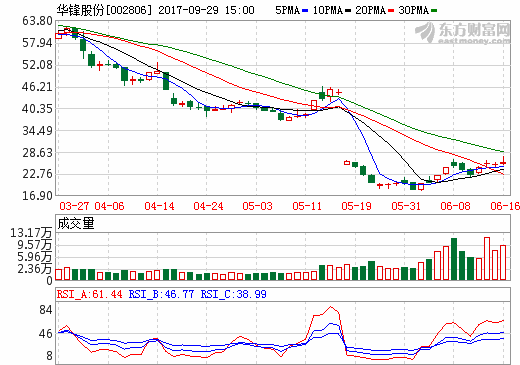
Task: Click the 06-08 date label
Action: coord(455,206)
